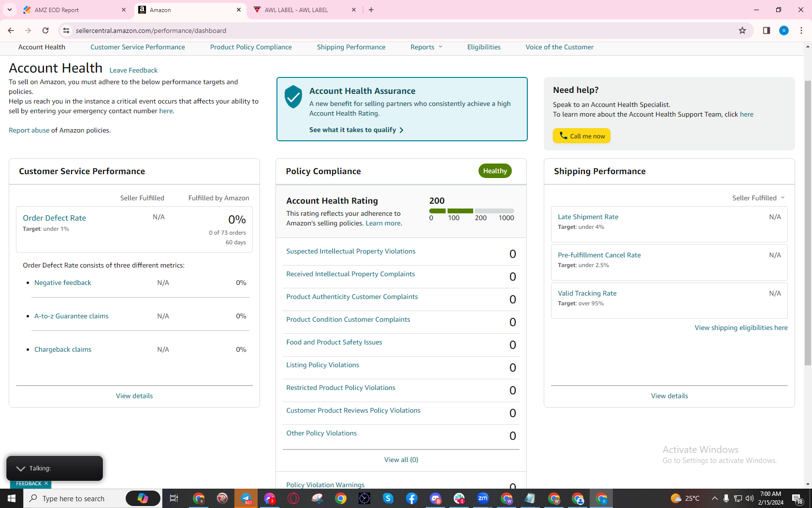The height and width of the screenshot is (508, 812).
Task: Open Received Intellectual Property Complaints
Action: (x=350, y=274)
